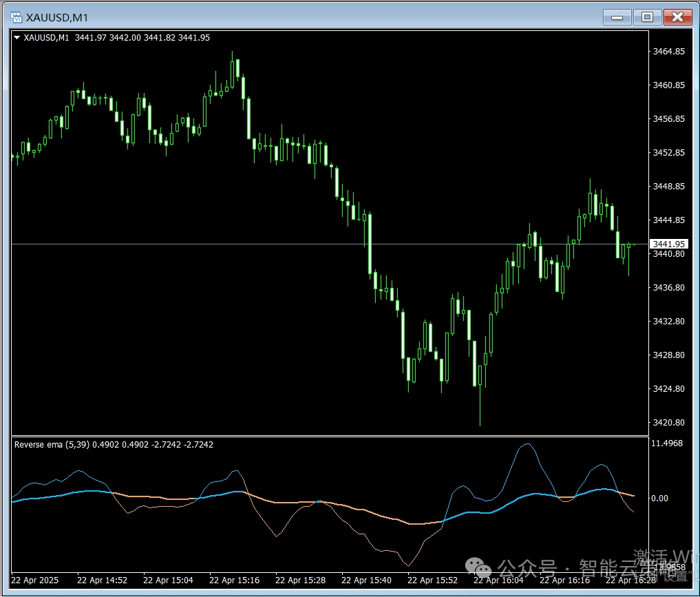Click the 22 Apr 14:52 time label
Screen dimensions: 700x597
click(102, 580)
